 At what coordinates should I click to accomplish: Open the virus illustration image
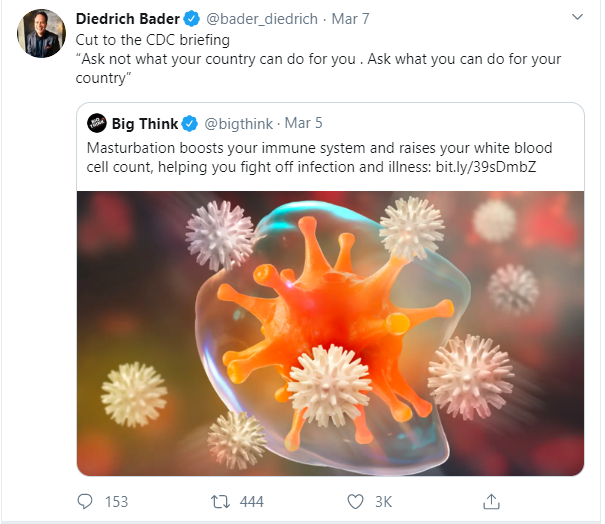click(x=330, y=333)
